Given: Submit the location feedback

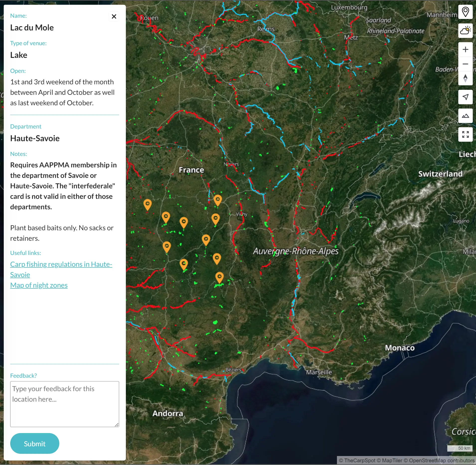Looking at the screenshot, I should coord(35,444).
